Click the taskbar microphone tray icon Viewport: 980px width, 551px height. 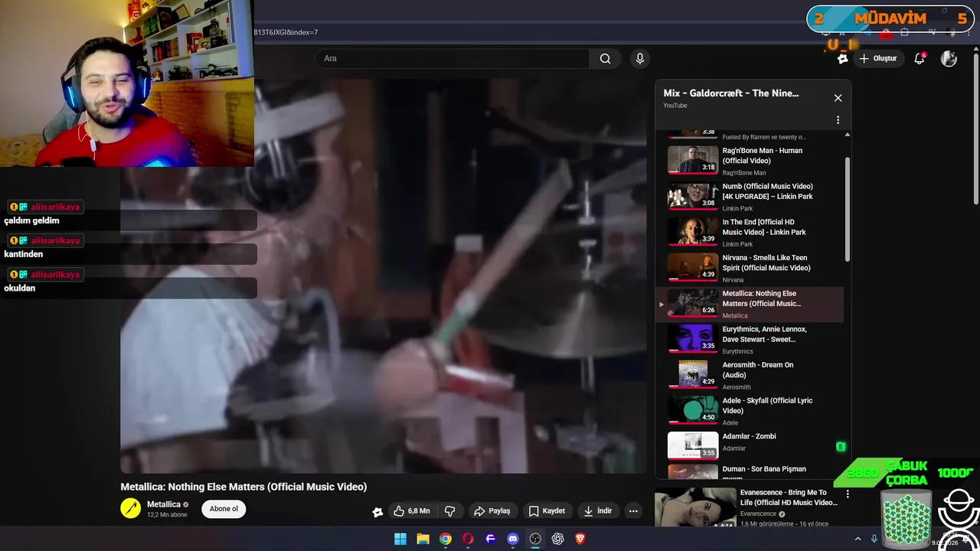coord(874,539)
